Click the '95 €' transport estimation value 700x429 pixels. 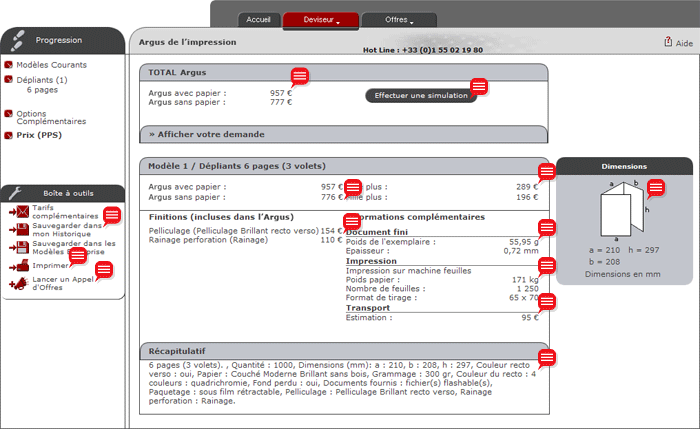[530, 317]
